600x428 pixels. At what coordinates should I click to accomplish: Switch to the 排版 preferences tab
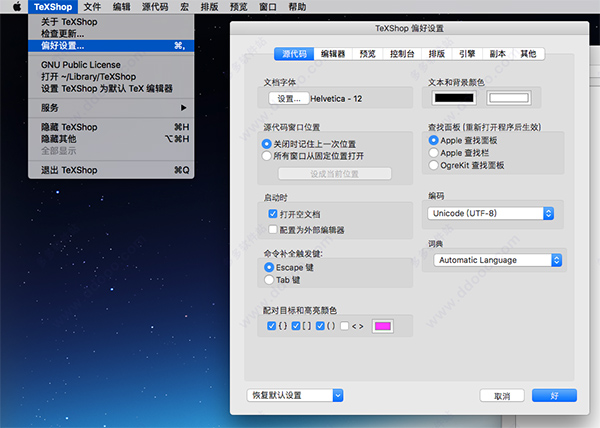tap(437, 54)
